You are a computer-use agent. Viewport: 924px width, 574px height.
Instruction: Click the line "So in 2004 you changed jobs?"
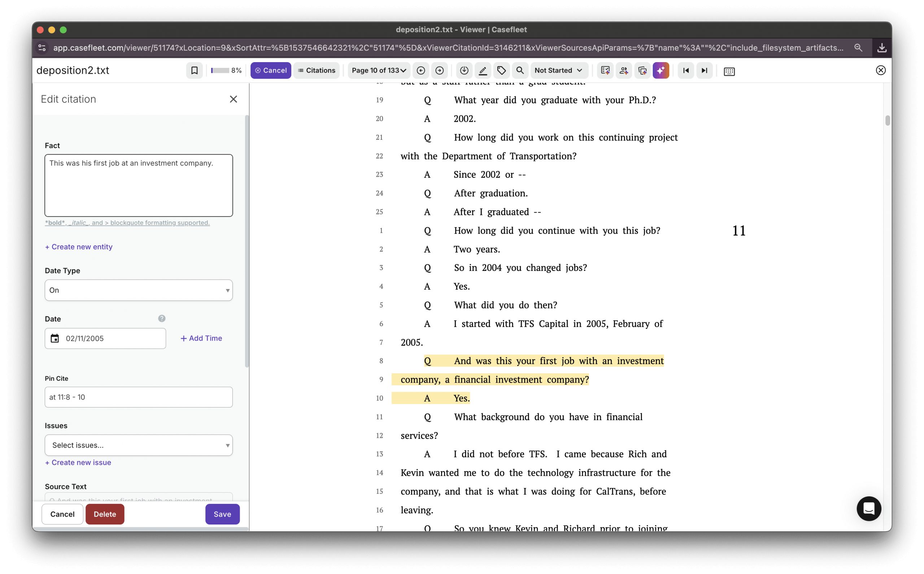click(x=520, y=268)
